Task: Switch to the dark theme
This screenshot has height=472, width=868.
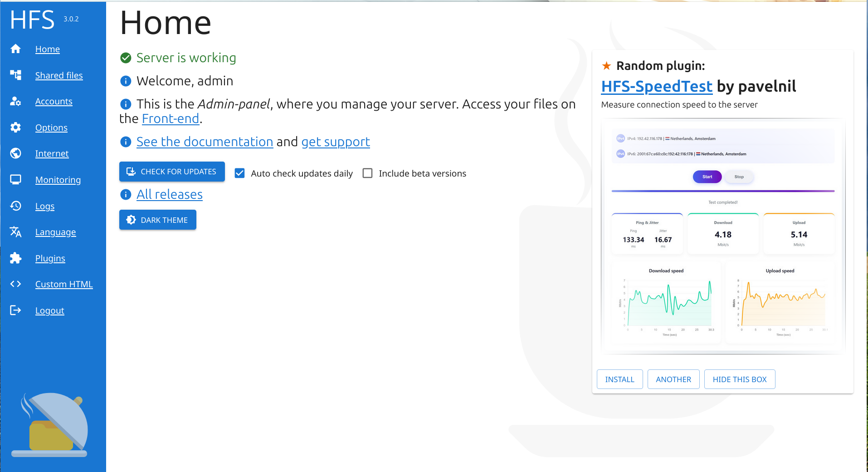Action: [x=157, y=220]
